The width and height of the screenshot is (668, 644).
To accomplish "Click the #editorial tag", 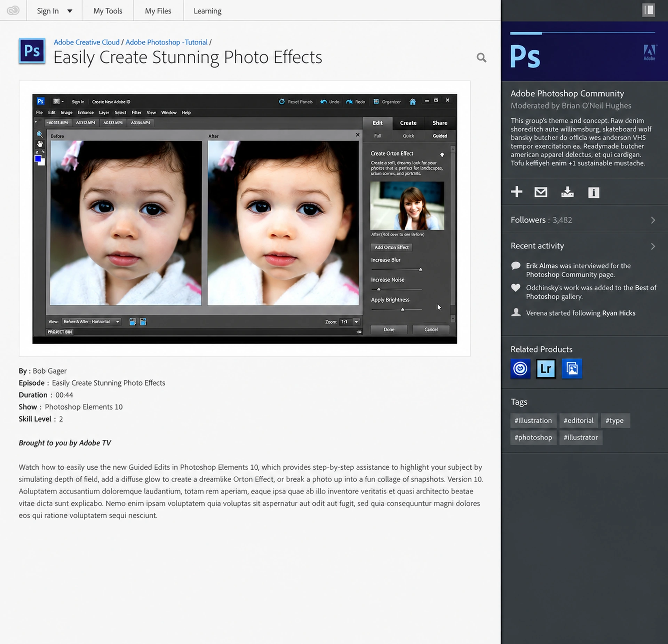I will pyautogui.click(x=578, y=420).
